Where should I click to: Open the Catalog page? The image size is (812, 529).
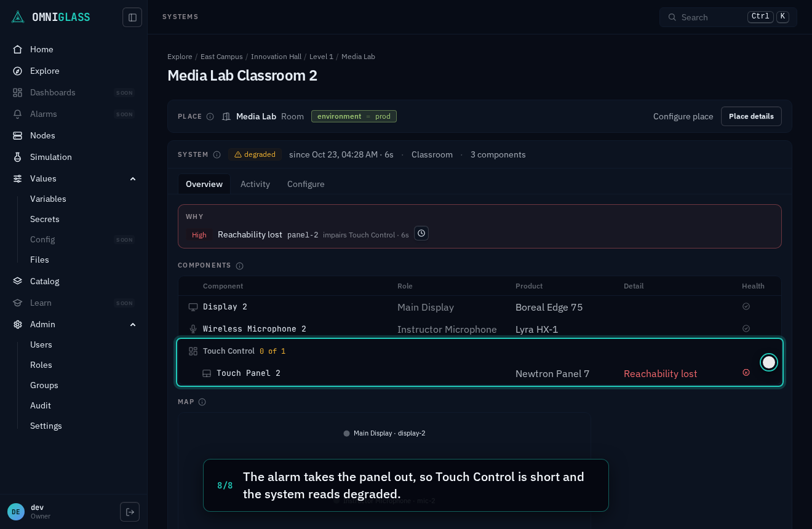pyautogui.click(x=74, y=281)
